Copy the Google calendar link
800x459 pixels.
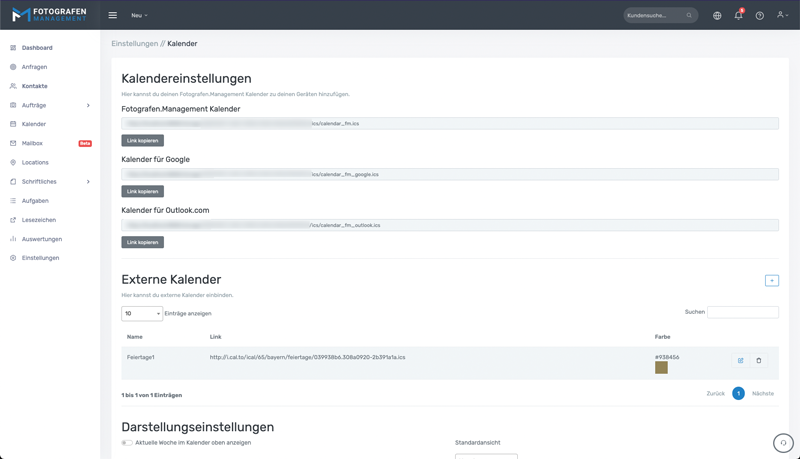pos(142,191)
